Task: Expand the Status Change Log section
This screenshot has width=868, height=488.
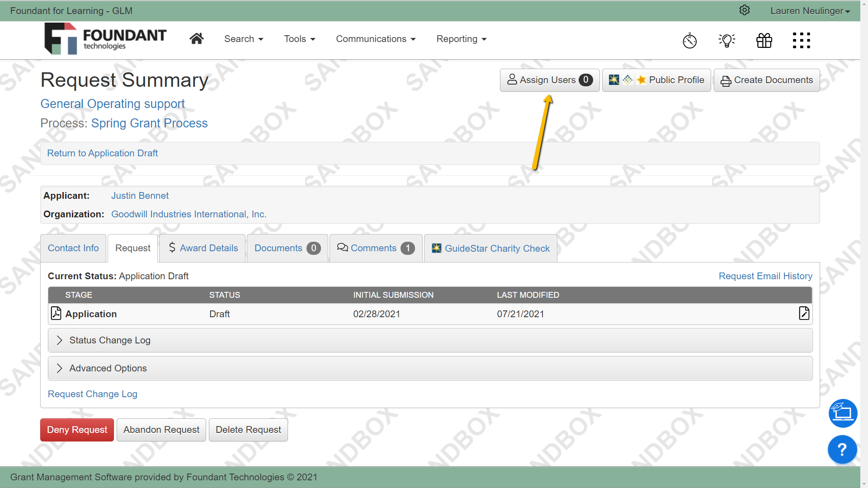Action: [430, 340]
